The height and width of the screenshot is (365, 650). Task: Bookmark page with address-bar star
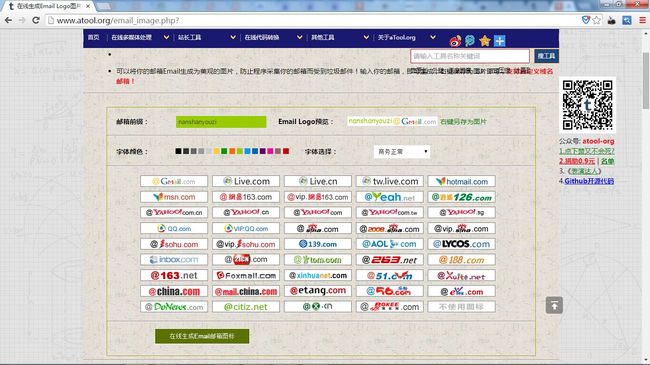[597, 20]
